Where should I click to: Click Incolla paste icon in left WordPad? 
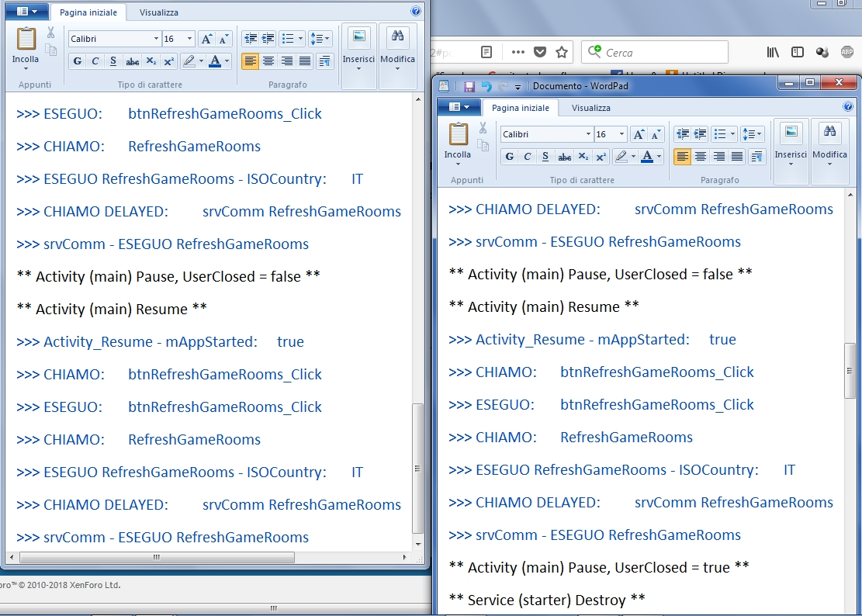[x=26, y=39]
